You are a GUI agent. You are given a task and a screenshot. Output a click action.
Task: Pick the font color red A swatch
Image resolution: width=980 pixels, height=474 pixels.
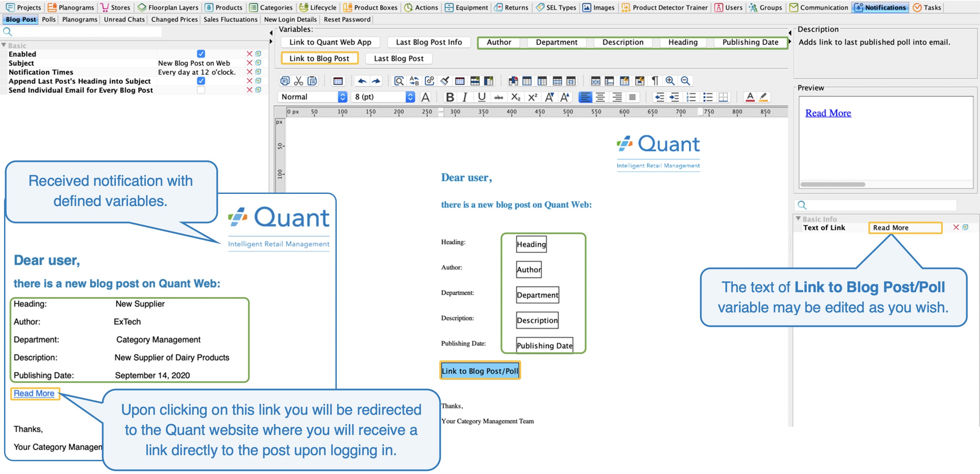[750, 97]
